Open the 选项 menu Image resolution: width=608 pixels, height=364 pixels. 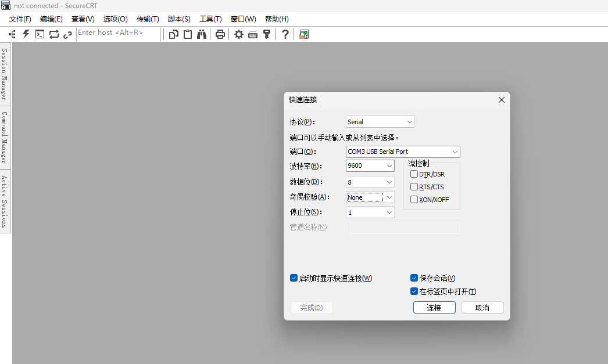click(115, 19)
